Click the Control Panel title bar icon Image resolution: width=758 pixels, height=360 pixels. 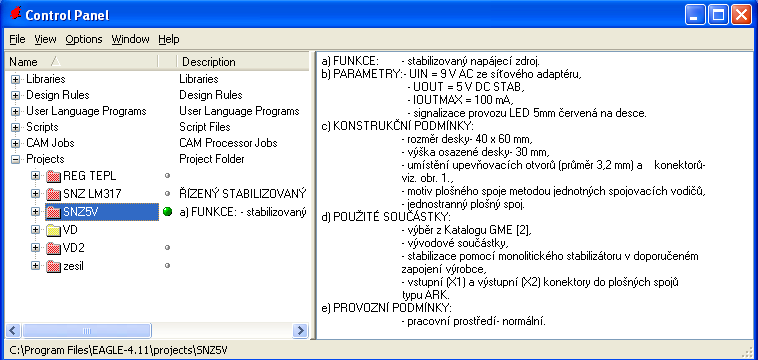point(15,14)
